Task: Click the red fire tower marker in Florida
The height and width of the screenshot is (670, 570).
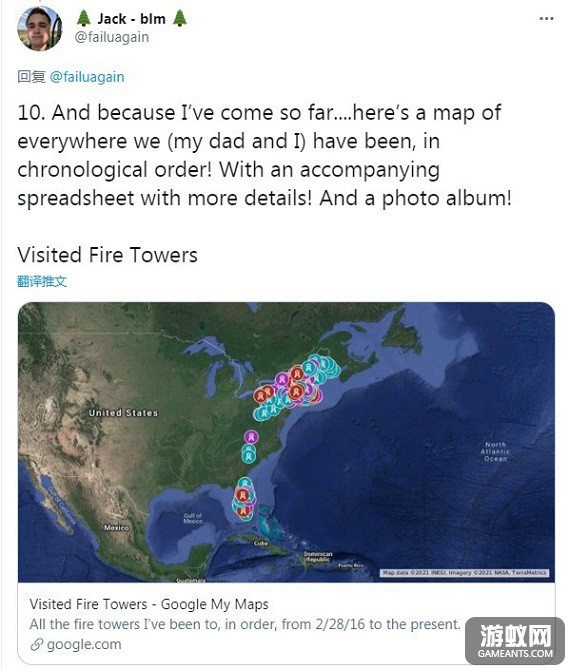Action: [243, 496]
